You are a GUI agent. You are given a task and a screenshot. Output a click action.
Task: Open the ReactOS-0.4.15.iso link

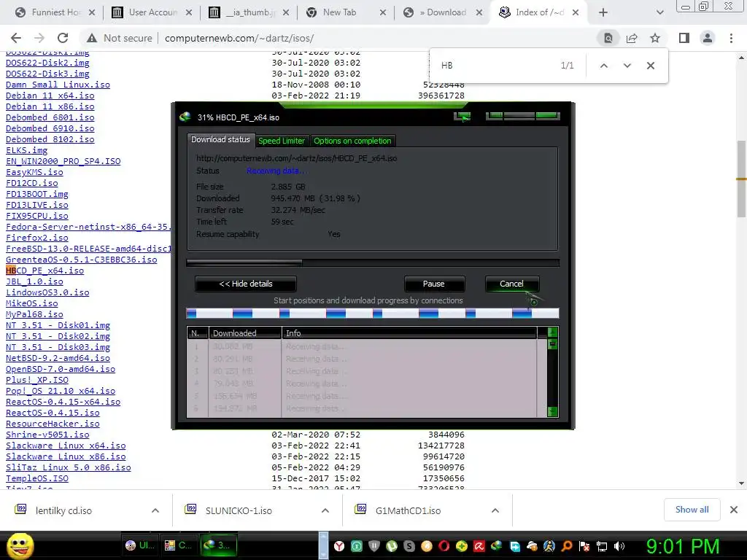pyautogui.click(x=53, y=413)
